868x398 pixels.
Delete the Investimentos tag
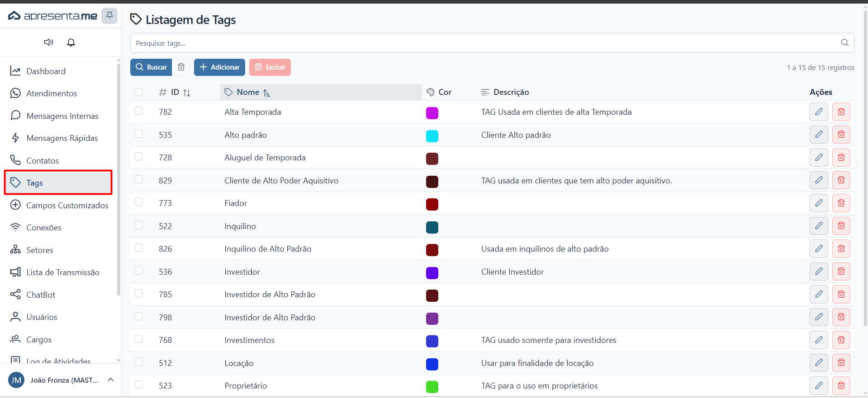pos(841,340)
